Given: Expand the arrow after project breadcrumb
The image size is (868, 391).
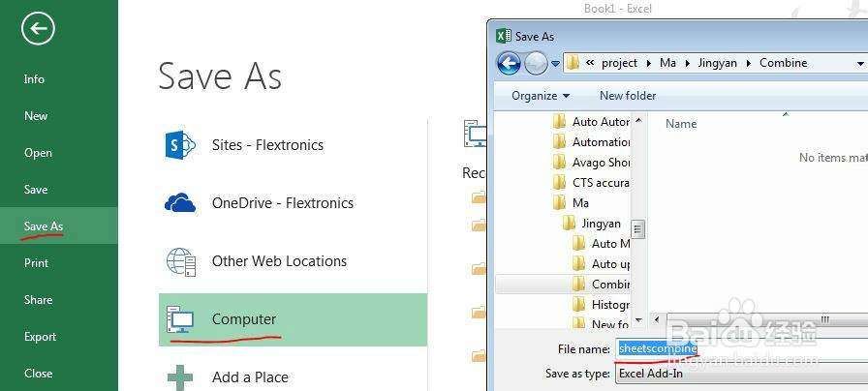Looking at the screenshot, I should coord(649,64).
